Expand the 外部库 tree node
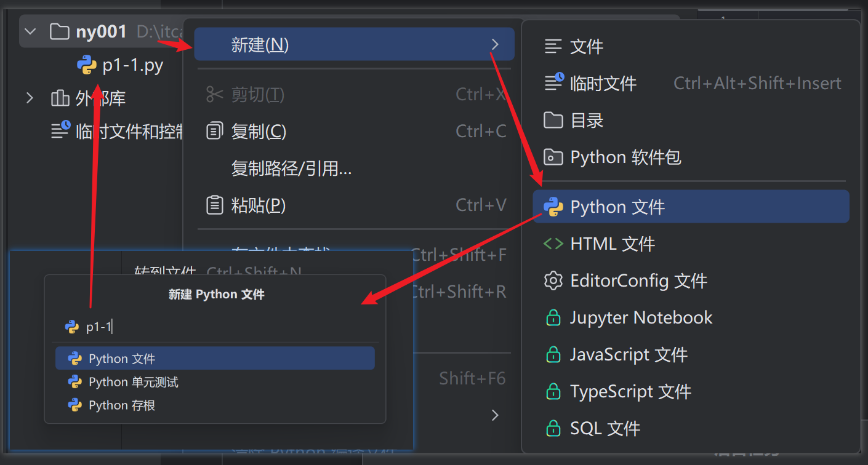 coord(30,98)
